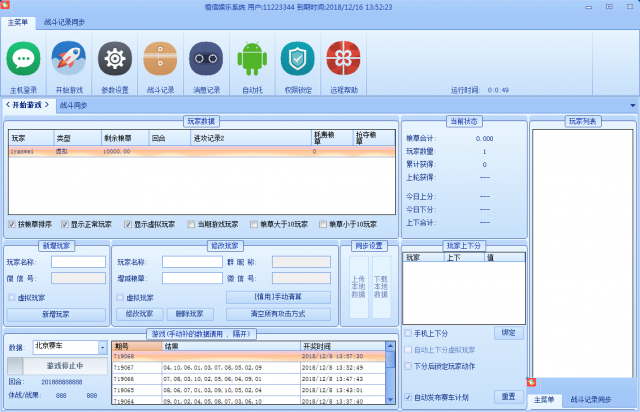Expand the panel dropdown arrow at tab bar right
640x412 pixels.
tap(632, 105)
